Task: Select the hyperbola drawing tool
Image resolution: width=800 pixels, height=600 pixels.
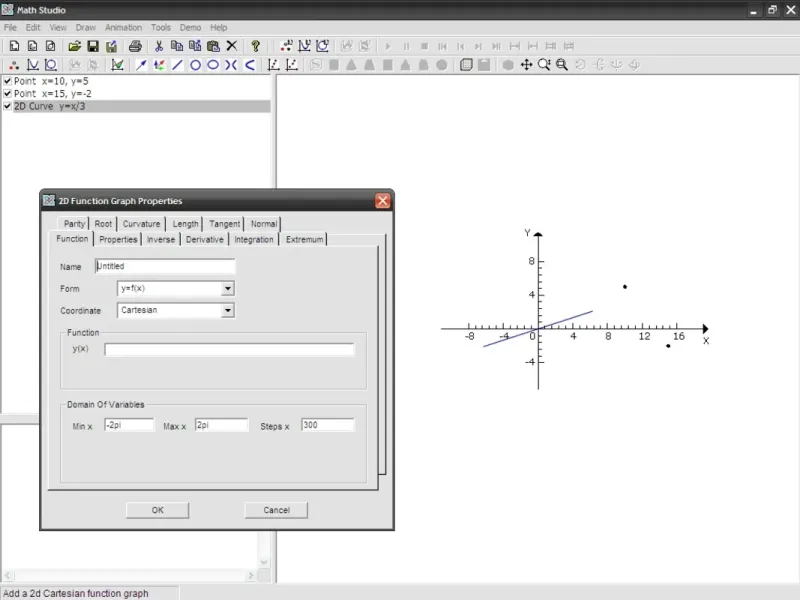Action: (x=231, y=65)
